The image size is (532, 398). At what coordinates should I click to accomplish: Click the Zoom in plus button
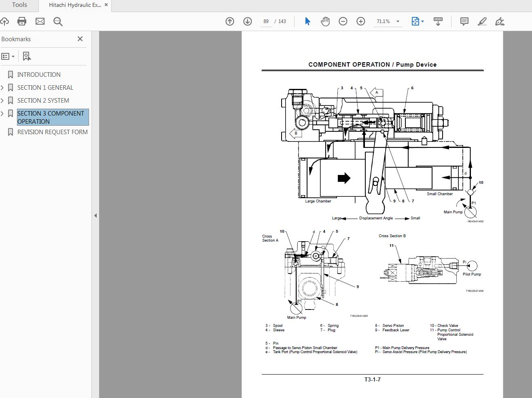coord(361,21)
